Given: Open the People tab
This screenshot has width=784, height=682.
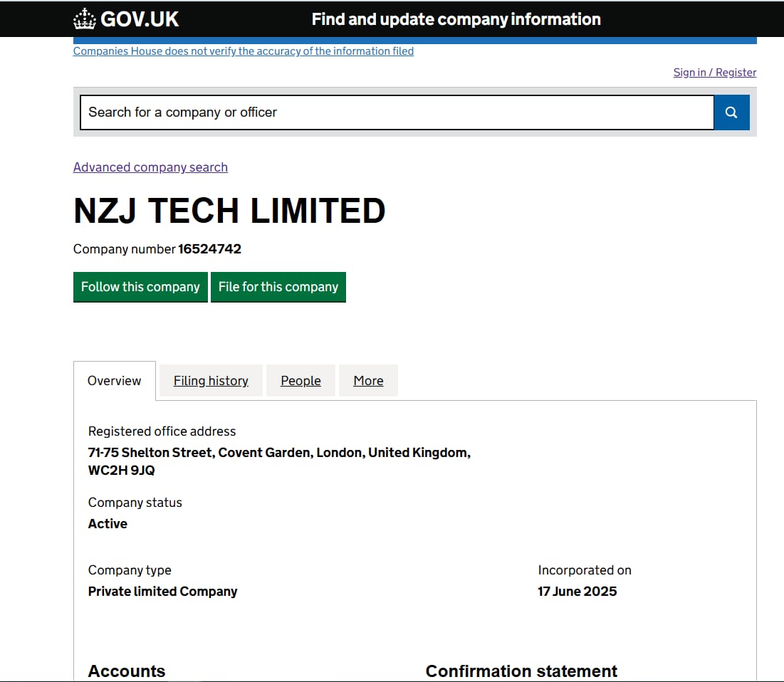Looking at the screenshot, I should tap(300, 381).
